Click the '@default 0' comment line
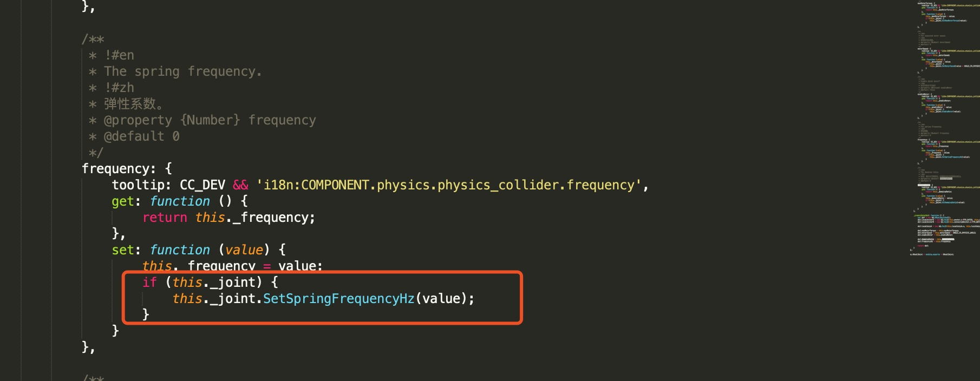Screen dimensions: 980x381 [x=141, y=136]
